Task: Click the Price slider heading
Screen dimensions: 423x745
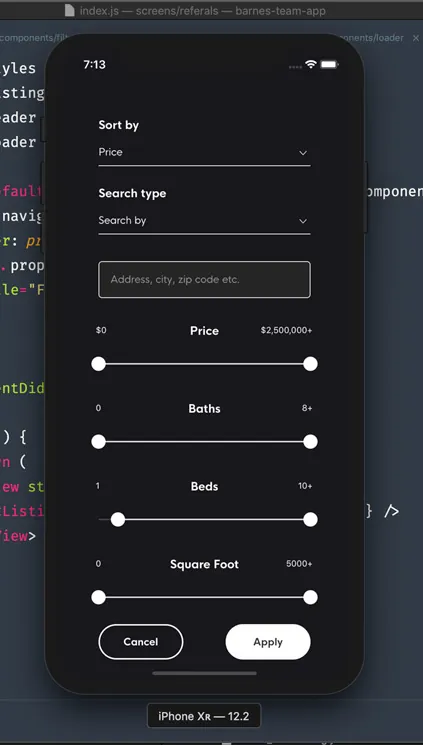Action: point(204,331)
